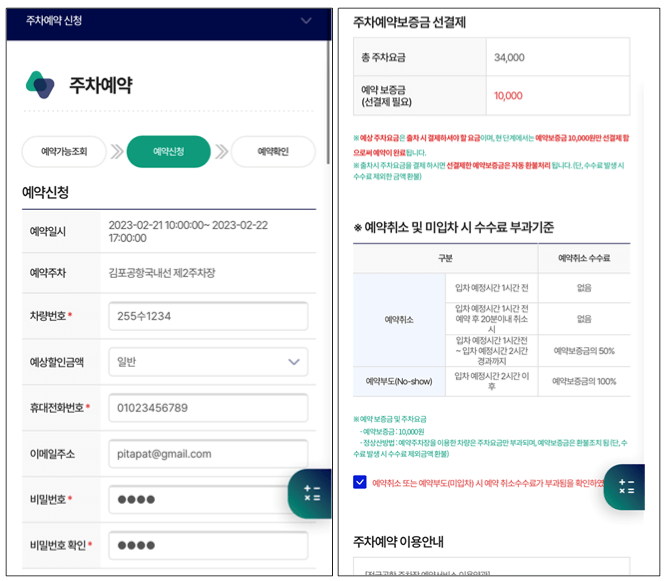Click the red 10,000 deposit amount

pos(508,96)
